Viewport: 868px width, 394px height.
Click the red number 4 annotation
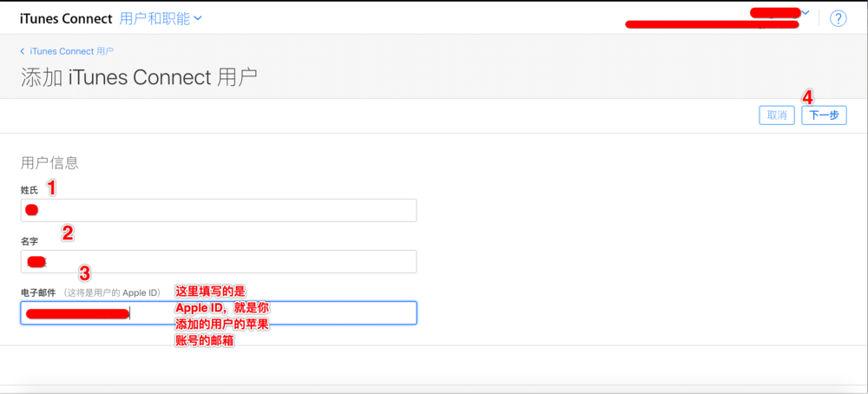click(806, 97)
